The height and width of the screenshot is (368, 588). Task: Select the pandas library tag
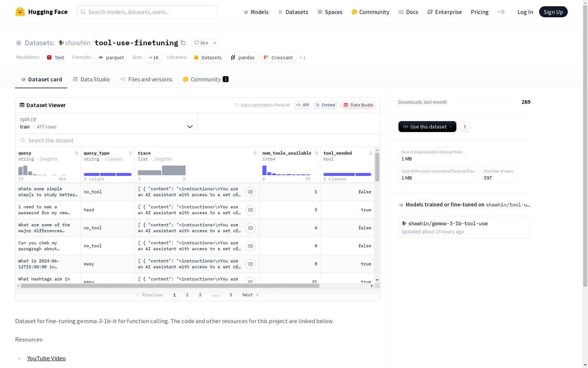pos(243,57)
